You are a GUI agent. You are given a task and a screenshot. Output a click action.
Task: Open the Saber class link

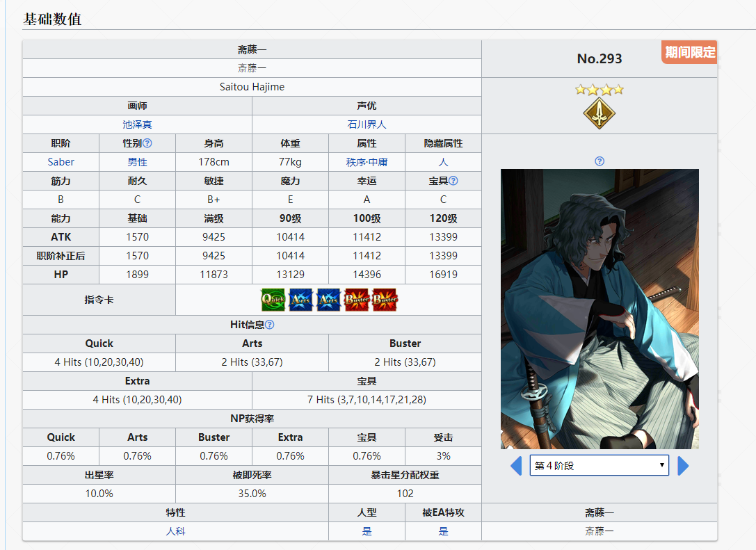click(61, 162)
